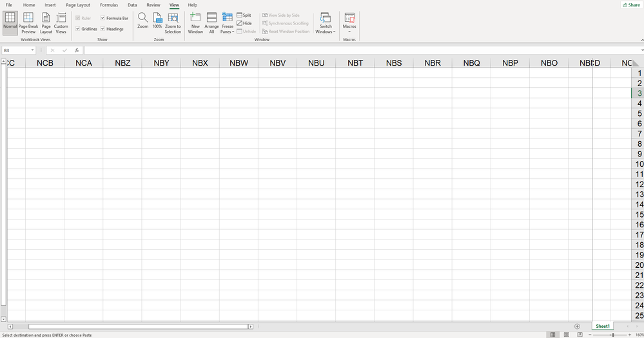Toggle the Ruler checkbox
Viewport: 644px width, 338px height.
coord(77,18)
